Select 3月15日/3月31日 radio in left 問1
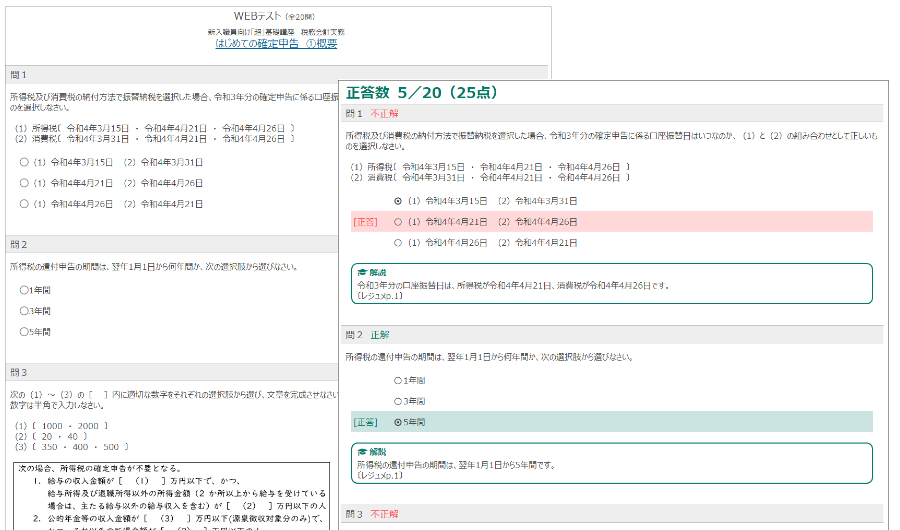The width and height of the screenshot is (900, 530). [x=24, y=162]
